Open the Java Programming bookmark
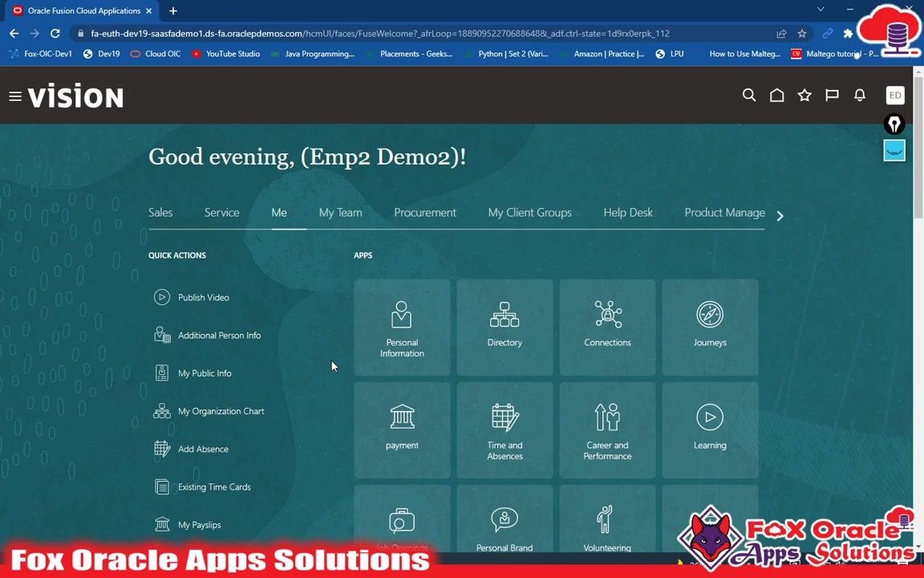Image resolution: width=924 pixels, height=578 pixels. tap(313, 54)
